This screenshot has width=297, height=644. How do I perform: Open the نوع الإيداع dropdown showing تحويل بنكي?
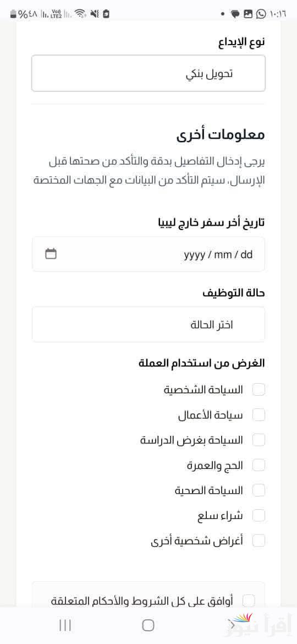pyautogui.click(x=148, y=74)
